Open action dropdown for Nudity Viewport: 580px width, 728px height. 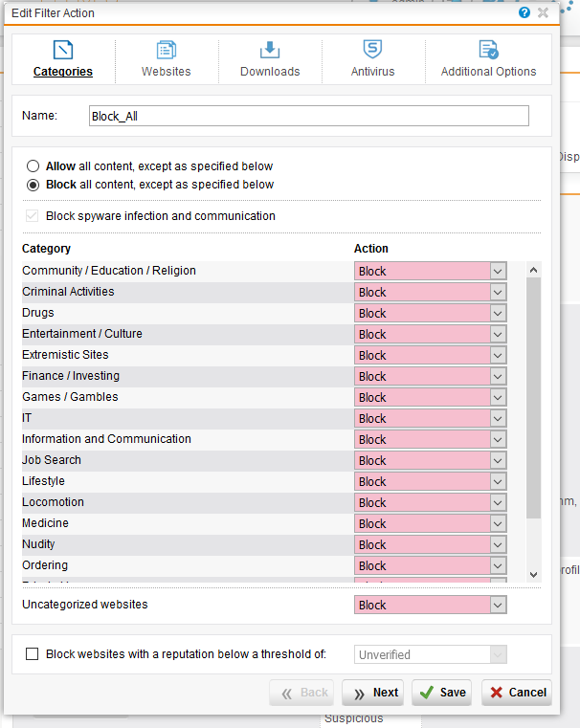(431, 544)
